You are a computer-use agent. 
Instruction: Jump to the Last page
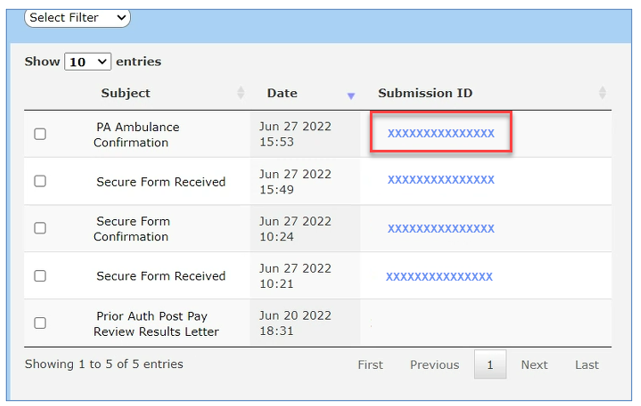coord(587,365)
